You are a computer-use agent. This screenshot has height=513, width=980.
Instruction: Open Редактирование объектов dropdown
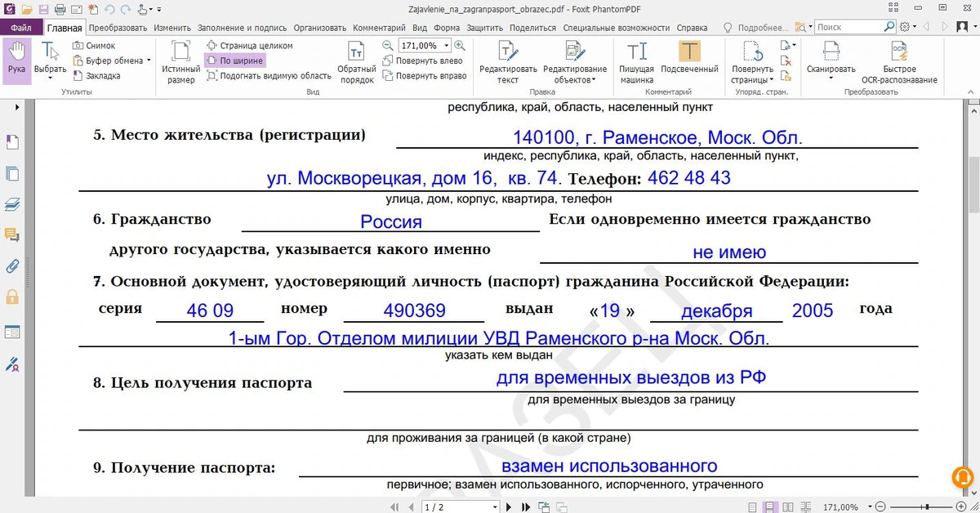[x=575, y=62]
